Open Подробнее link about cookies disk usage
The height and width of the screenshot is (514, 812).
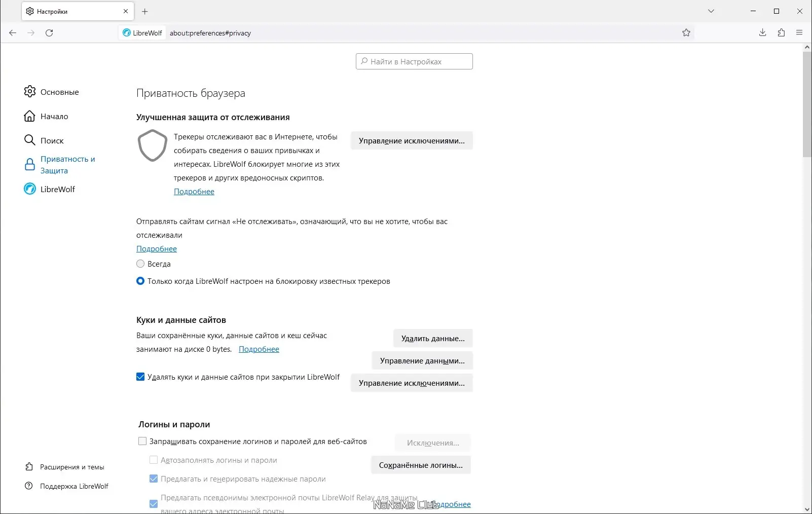259,349
